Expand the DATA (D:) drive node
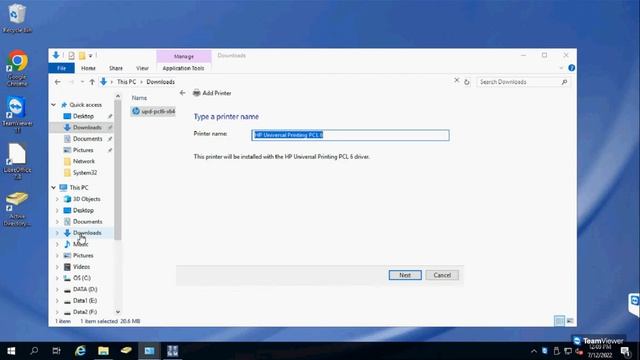This screenshot has width=640, height=360. (x=57, y=289)
